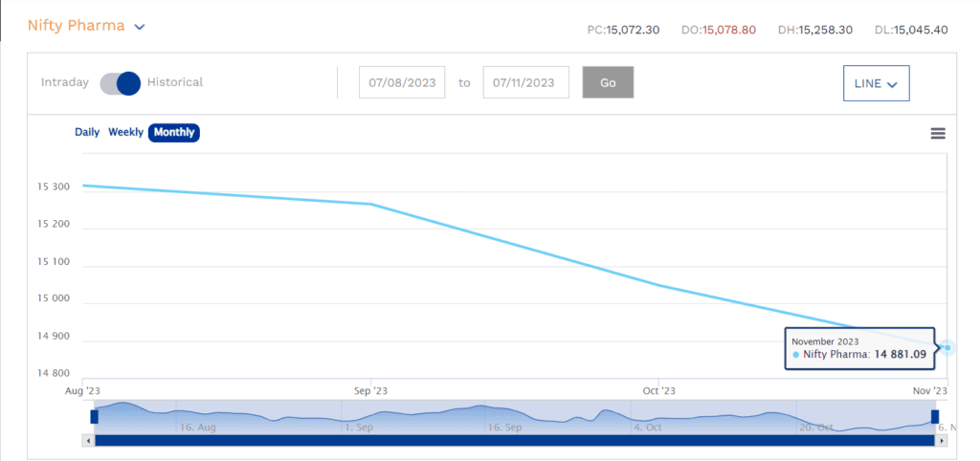The image size is (980, 461).
Task: Click the 15 300 y-axis label
Action: [55, 187]
